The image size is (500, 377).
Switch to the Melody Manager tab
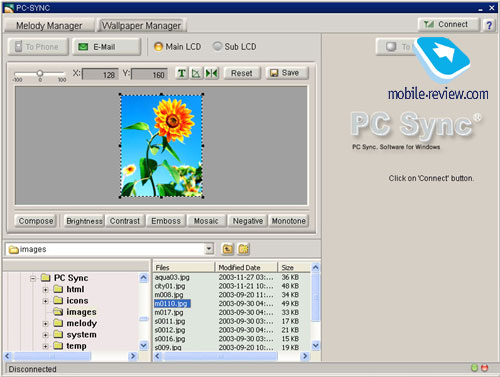click(x=49, y=26)
